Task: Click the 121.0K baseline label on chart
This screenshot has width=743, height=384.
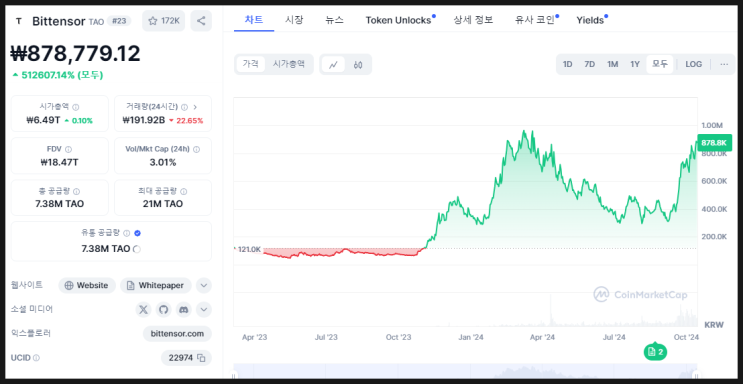Action: 249,249
